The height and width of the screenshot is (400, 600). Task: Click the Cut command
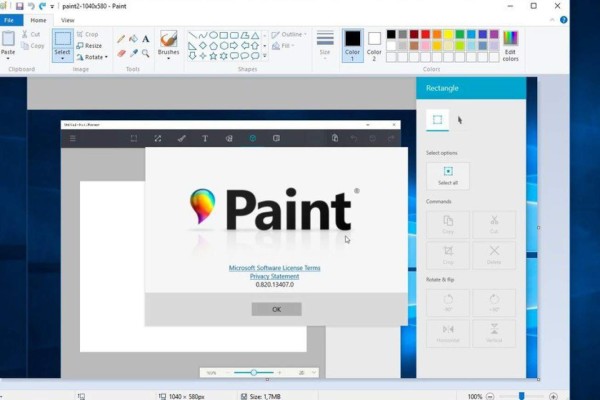tap(31, 34)
